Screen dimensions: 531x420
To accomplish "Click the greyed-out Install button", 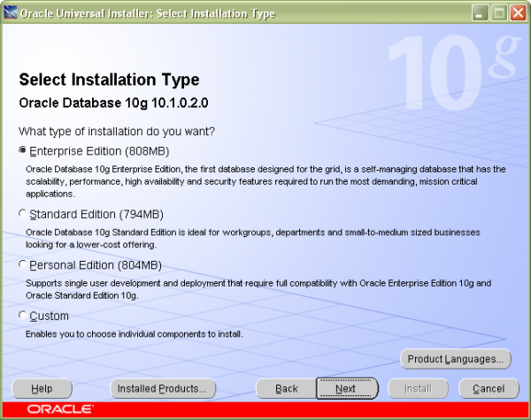I will click(x=418, y=388).
